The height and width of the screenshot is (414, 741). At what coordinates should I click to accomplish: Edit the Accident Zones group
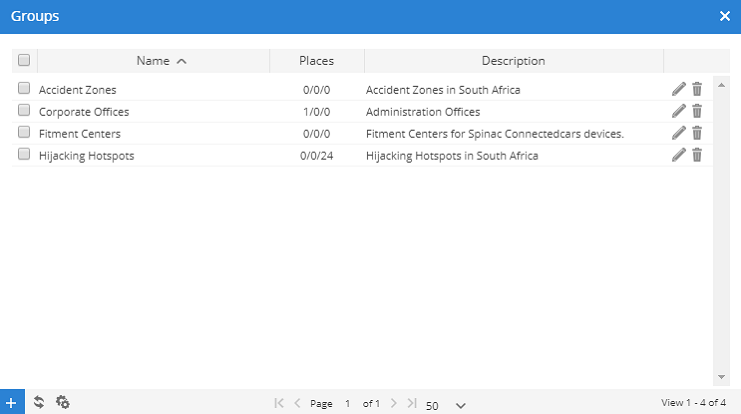[679, 89]
